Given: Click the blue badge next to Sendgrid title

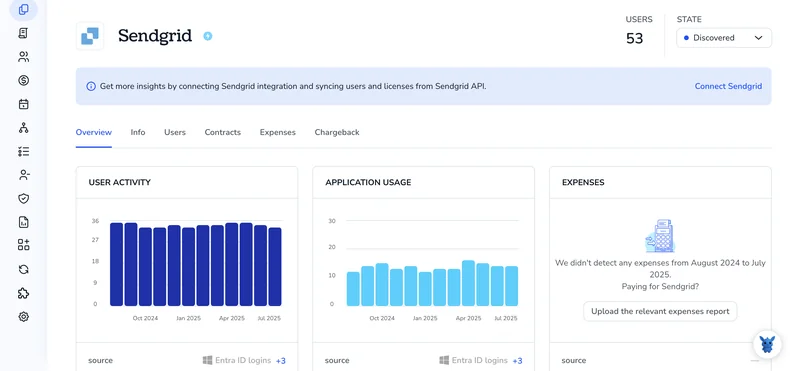Looking at the screenshot, I should point(208,36).
